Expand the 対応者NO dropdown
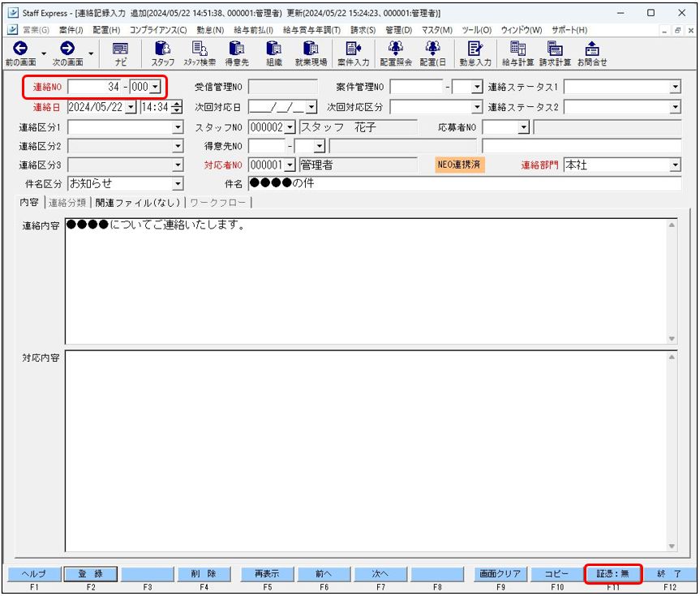This screenshot has height=596, width=700. tap(290, 165)
